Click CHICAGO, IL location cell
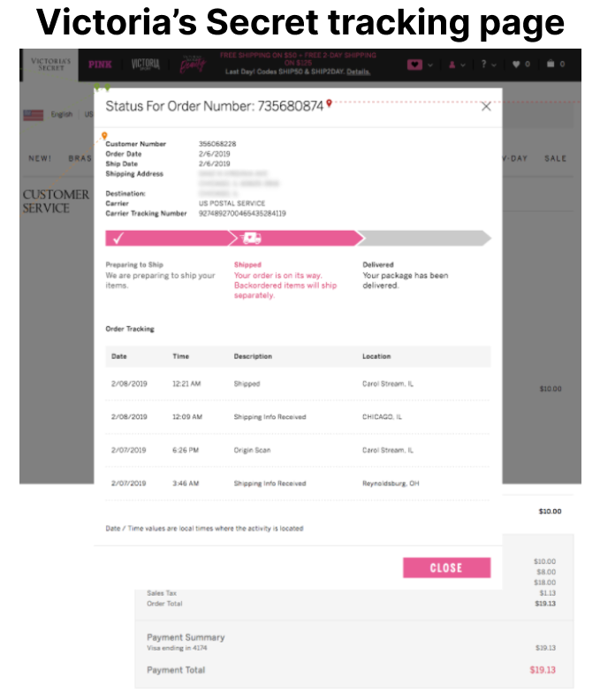 [x=382, y=417]
